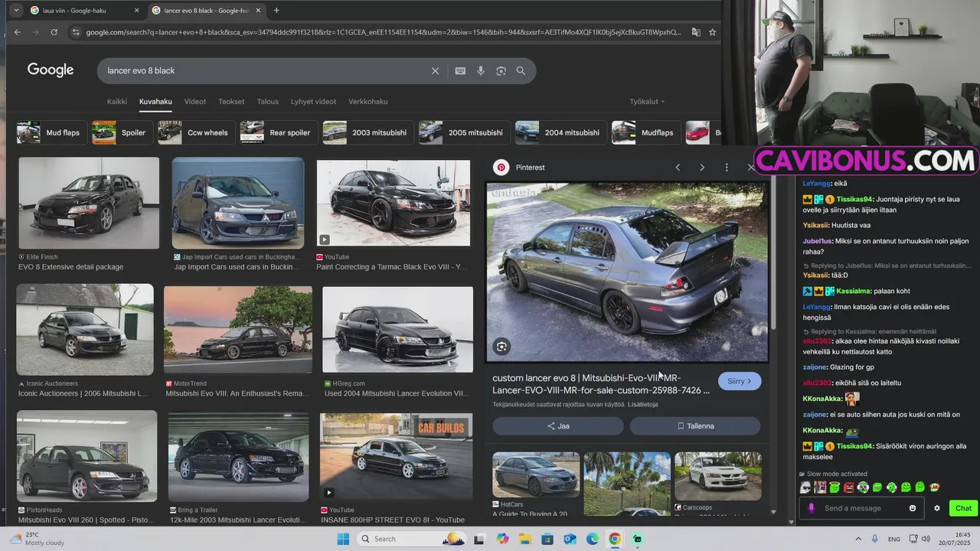
Task: Open the Bring a Trailer Lancer thumbnail
Action: click(238, 457)
